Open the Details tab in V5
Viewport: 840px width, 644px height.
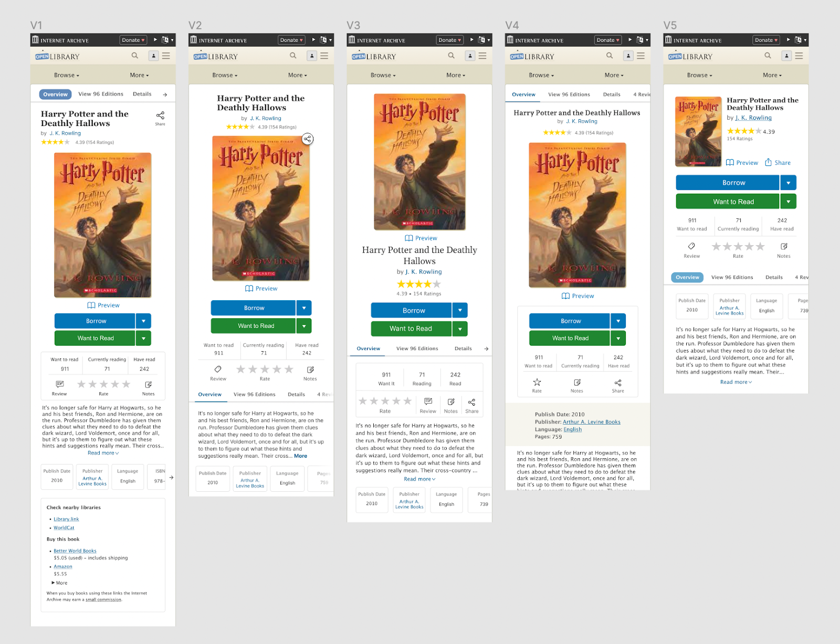click(x=774, y=277)
